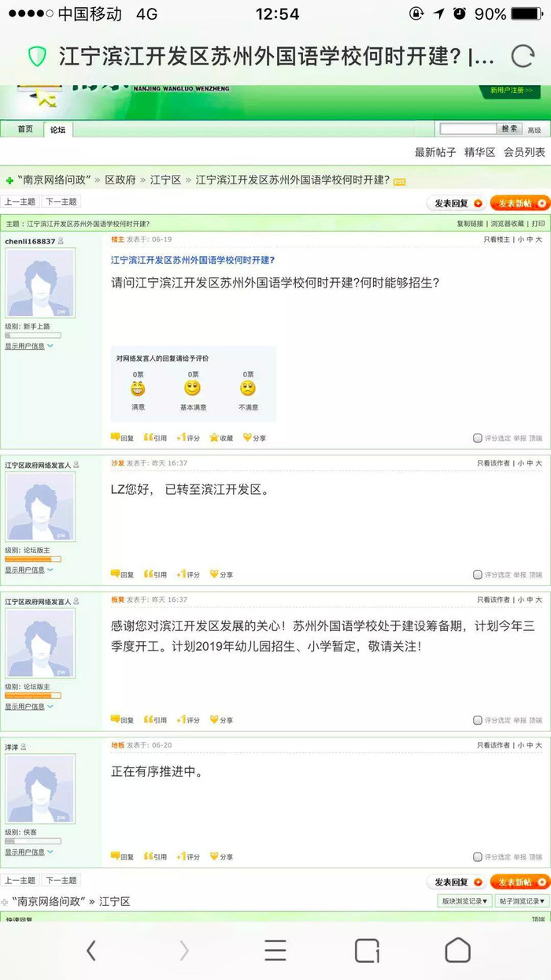Click the 不满意 sad face rating icon
This screenshot has width=551, height=980.
[248, 388]
